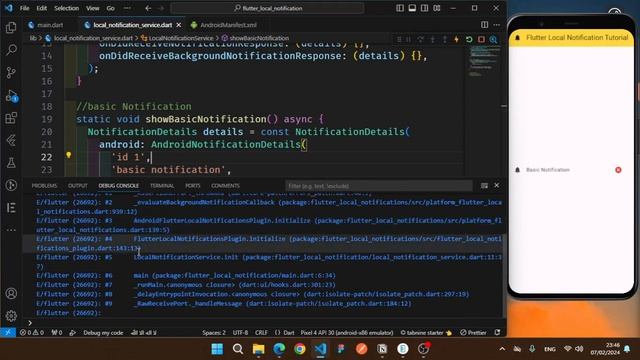Switch to the Comments panel tab
Screen dimensions: 640x360
point(225,186)
